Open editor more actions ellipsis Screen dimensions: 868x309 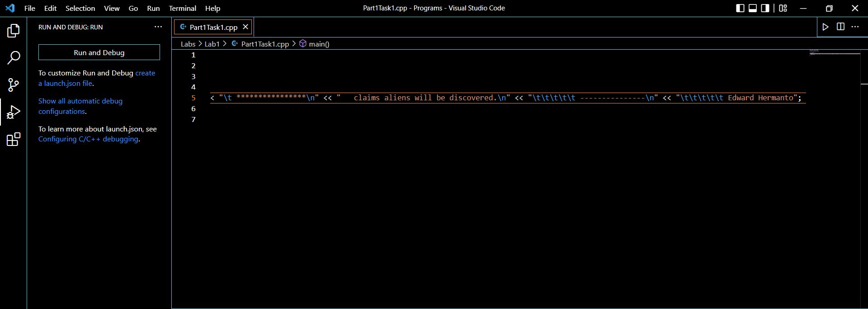coord(855,27)
